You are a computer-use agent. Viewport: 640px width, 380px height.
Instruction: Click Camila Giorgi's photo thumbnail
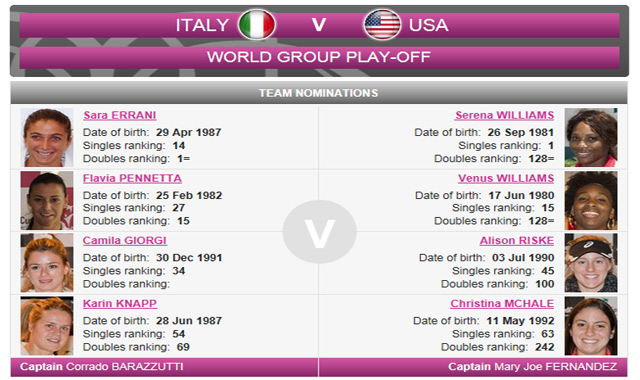47,262
